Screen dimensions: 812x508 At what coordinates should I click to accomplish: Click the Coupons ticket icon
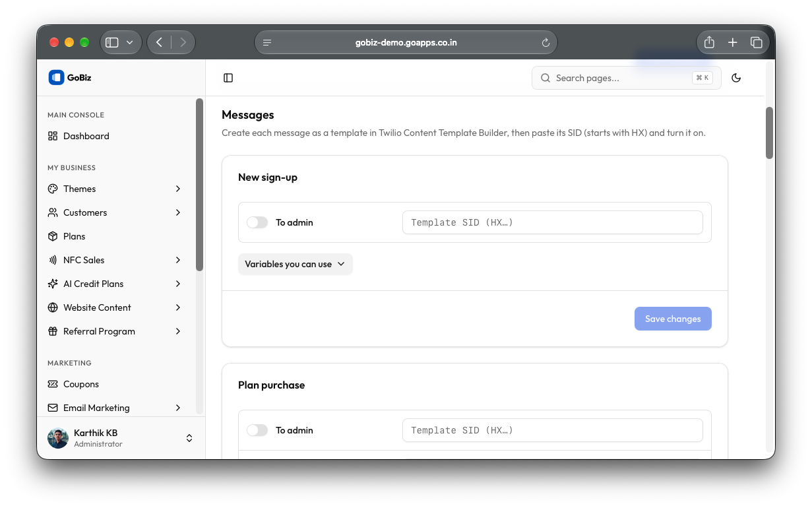53,384
